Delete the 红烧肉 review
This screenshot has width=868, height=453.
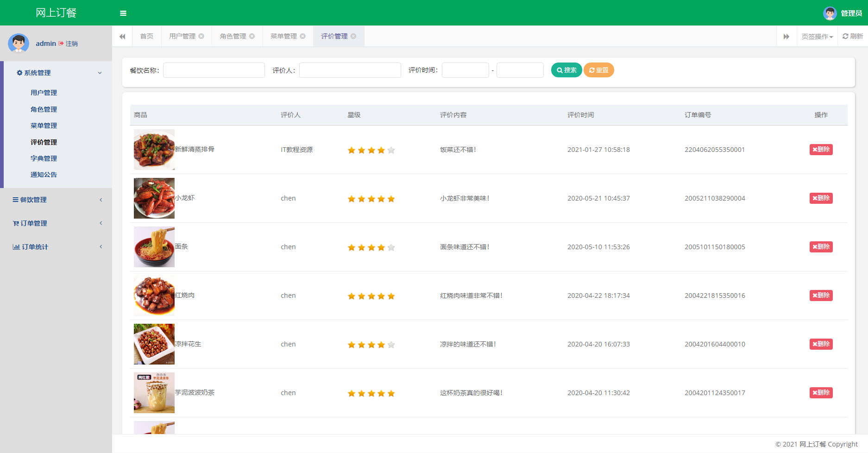point(821,296)
